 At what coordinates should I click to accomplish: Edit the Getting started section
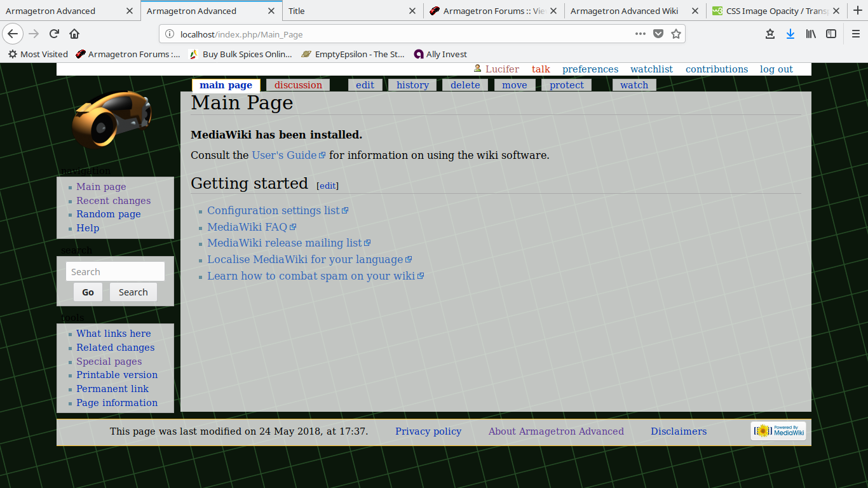(327, 186)
